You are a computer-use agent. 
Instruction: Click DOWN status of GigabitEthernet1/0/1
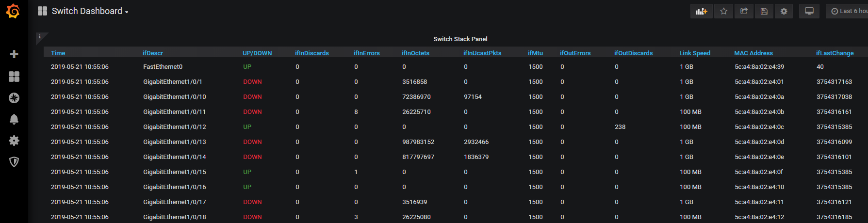coord(253,82)
